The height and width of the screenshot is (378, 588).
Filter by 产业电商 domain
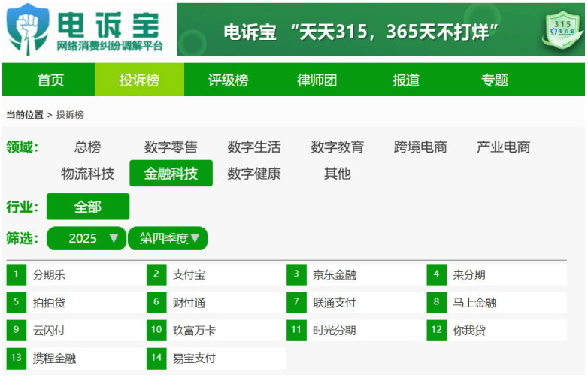point(504,147)
